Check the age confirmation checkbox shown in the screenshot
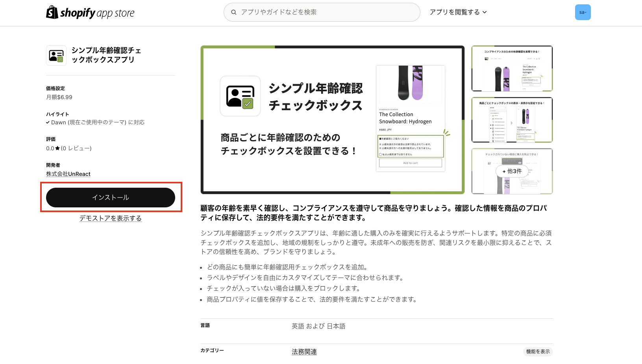This screenshot has height=364, width=642. [380, 154]
